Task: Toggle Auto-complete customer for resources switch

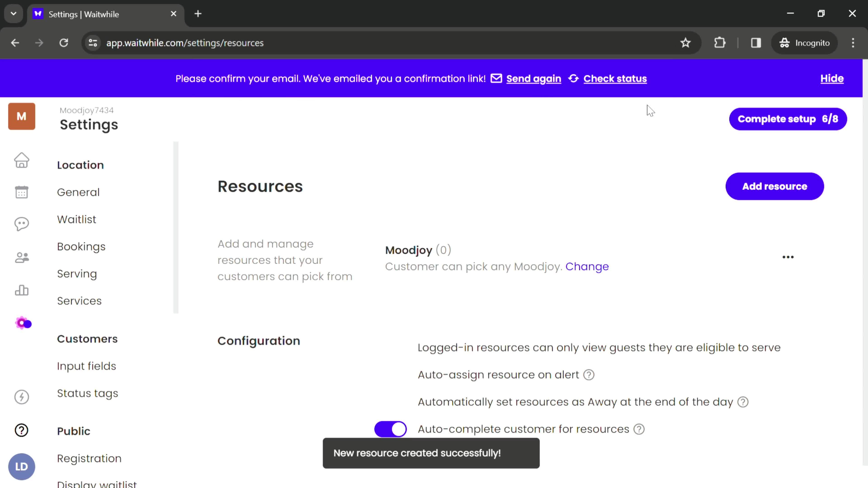Action: 391,429
